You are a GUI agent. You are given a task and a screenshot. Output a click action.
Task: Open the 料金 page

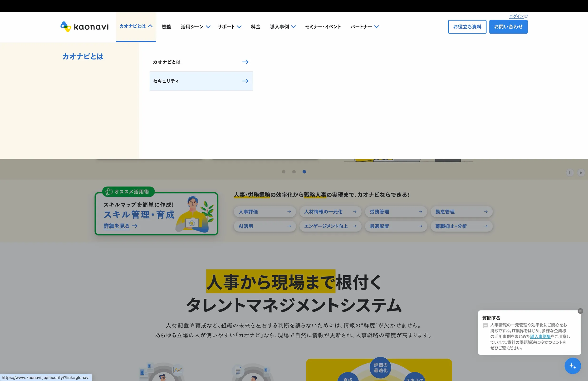[256, 27]
